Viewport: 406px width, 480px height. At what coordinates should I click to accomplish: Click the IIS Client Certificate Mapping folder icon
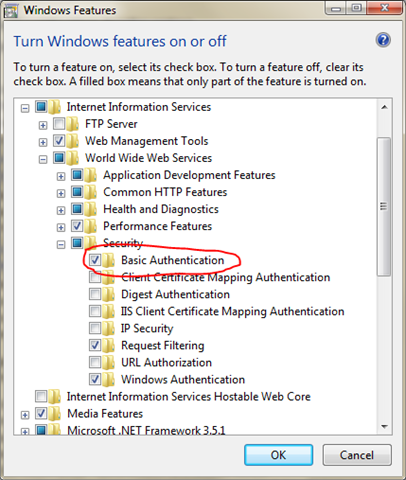click(108, 311)
